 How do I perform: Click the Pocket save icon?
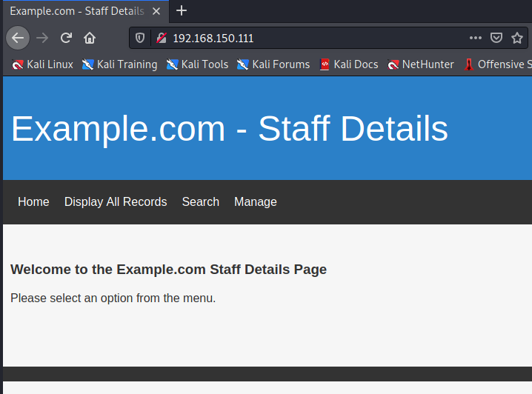[x=496, y=38]
